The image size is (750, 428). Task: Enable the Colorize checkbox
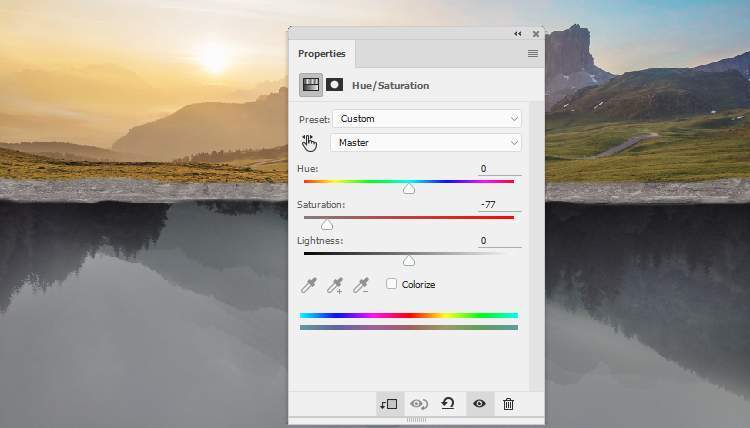pos(392,284)
